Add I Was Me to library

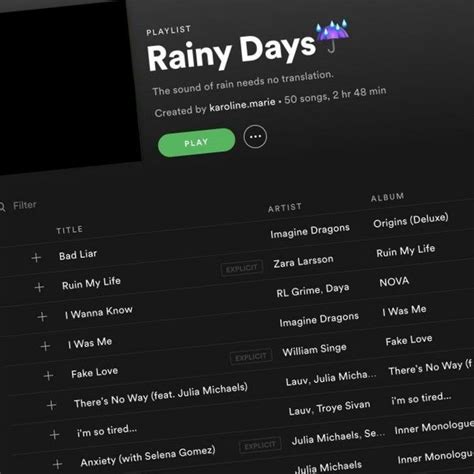click(45, 346)
